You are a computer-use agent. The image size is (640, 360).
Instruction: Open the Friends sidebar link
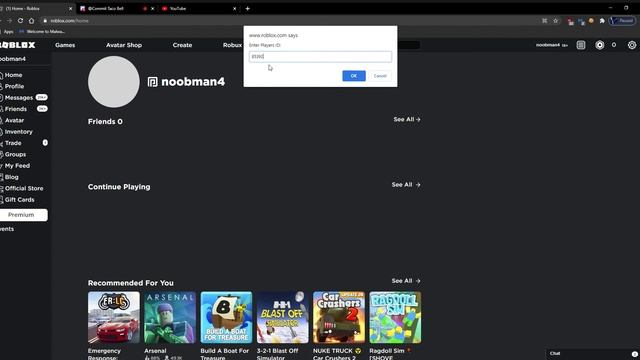16,109
